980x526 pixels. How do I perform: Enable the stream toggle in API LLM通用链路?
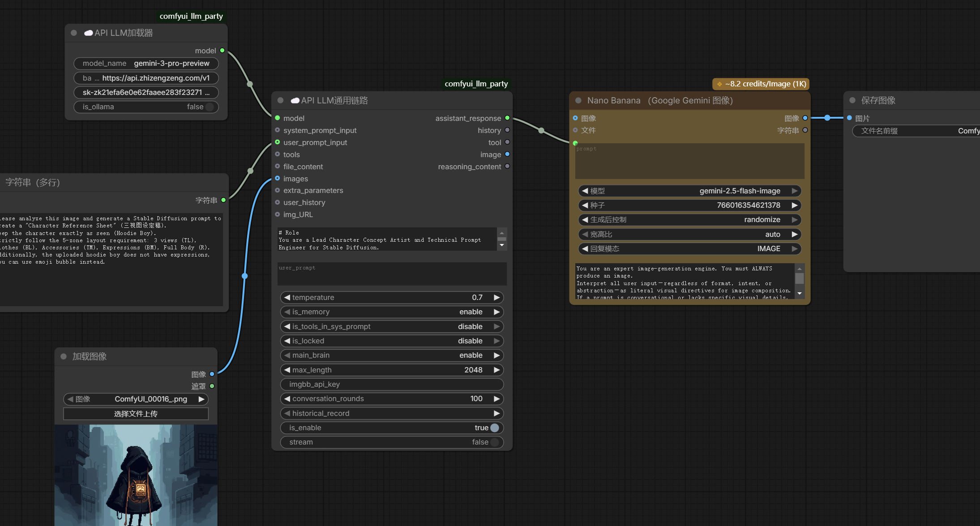point(494,442)
